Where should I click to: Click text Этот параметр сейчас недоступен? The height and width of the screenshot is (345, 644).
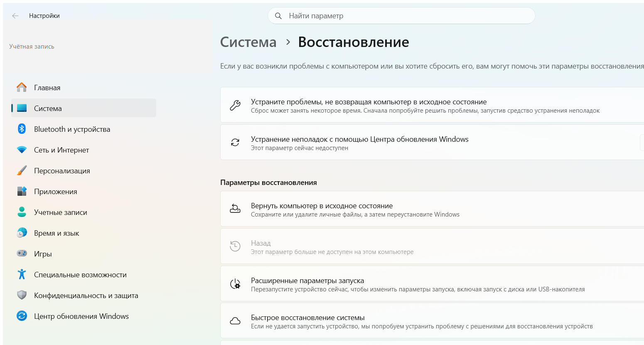(300, 148)
